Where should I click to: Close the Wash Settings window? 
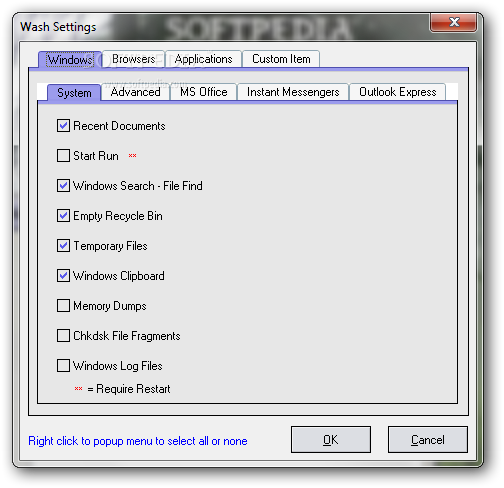click(453, 22)
